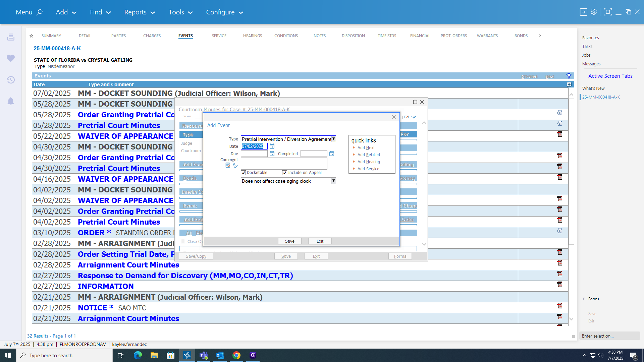Click into the Comment text box
The image size is (644, 362).
[284, 164]
